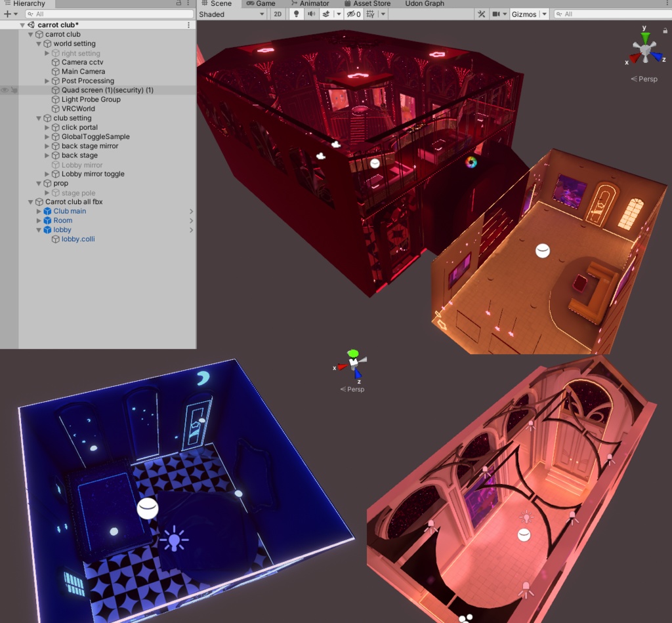This screenshot has width=672, height=623.
Task: Expand the Room prefab
Action: coord(39,220)
